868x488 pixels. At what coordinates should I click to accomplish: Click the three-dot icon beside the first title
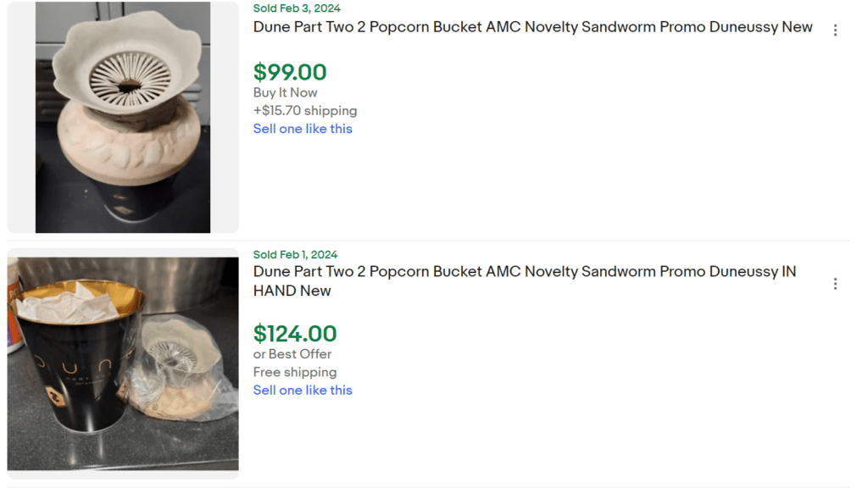pos(836,30)
